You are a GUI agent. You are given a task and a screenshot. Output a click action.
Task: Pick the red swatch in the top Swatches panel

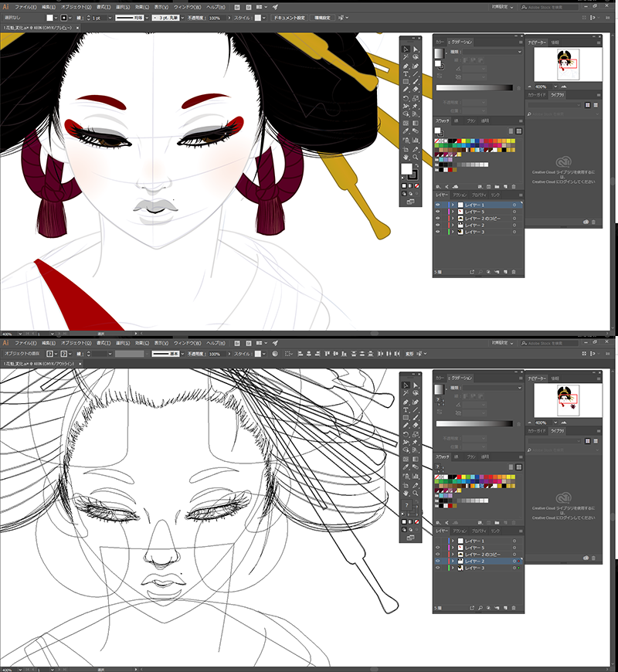[460, 141]
